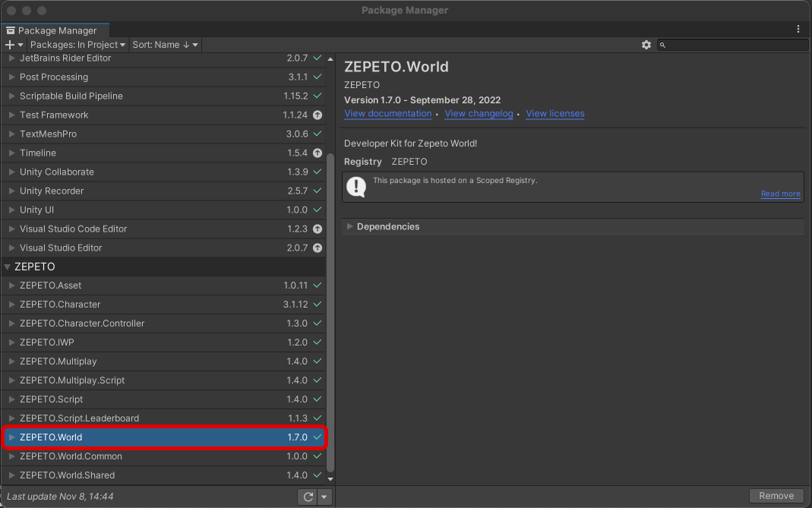Click installed checkmark next to ZEPETO.Character 3.1.12

(x=318, y=304)
